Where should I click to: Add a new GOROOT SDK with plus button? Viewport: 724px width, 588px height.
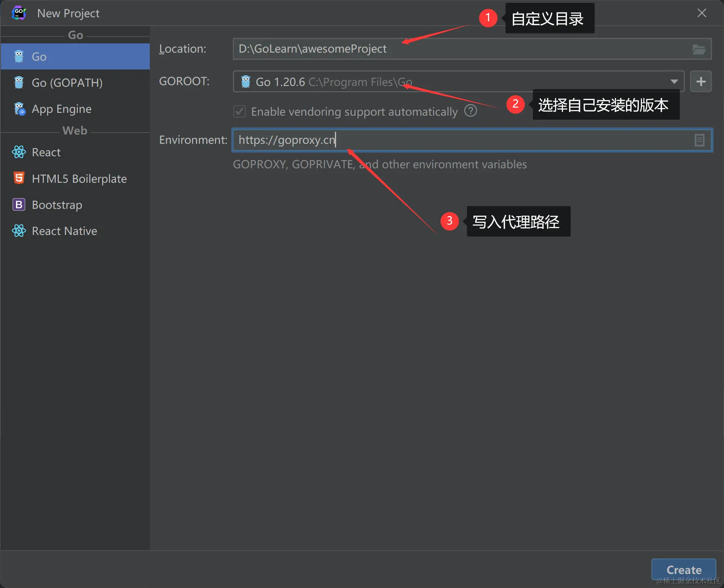pyautogui.click(x=701, y=82)
